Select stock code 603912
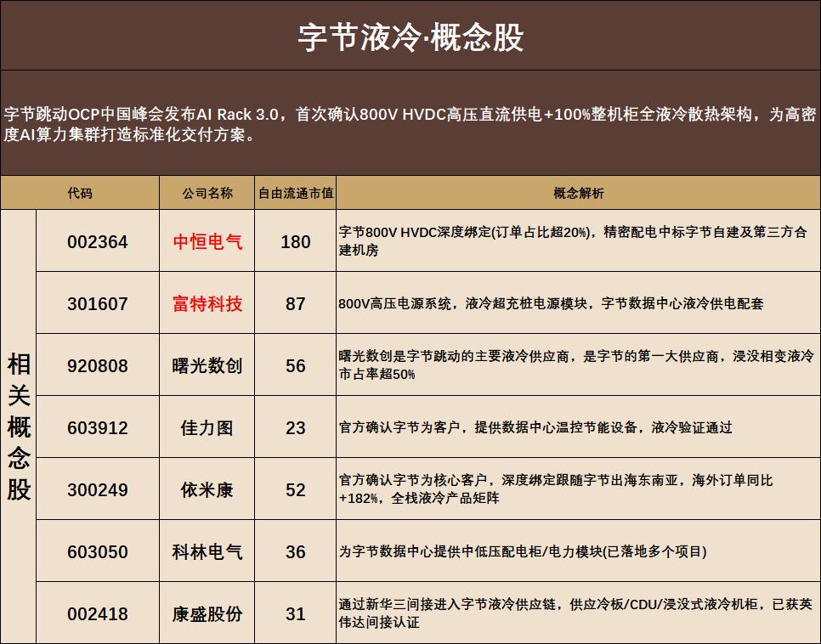The width and height of the screenshot is (821, 644). click(x=98, y=427)
